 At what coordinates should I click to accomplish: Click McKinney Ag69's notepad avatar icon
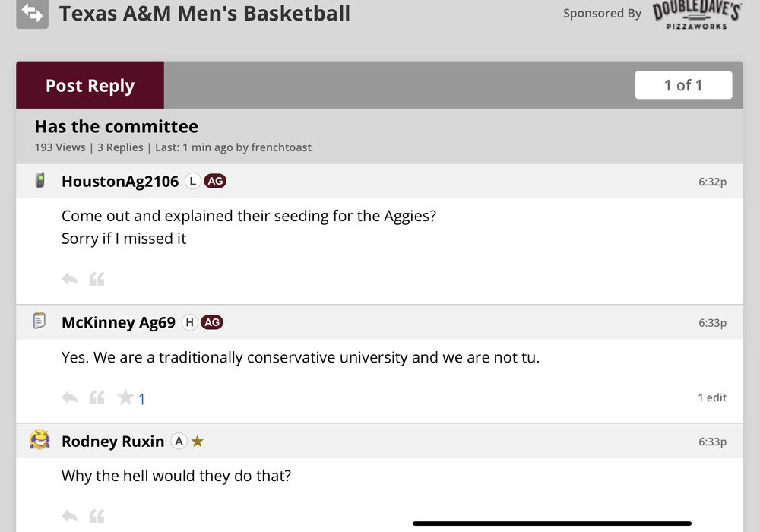click(40, 321)
